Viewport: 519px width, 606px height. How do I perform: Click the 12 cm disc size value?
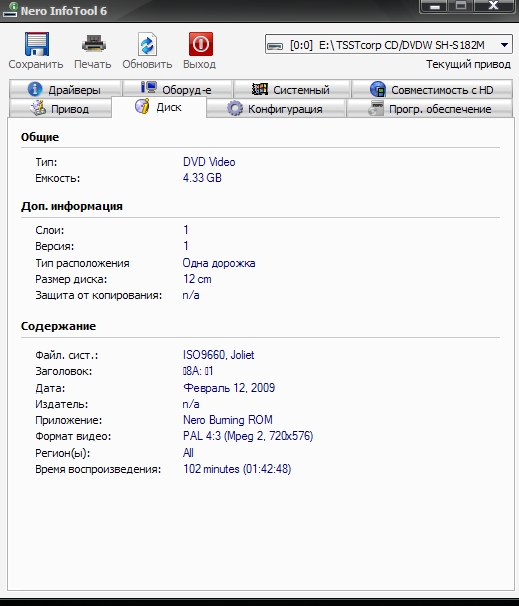197,279
